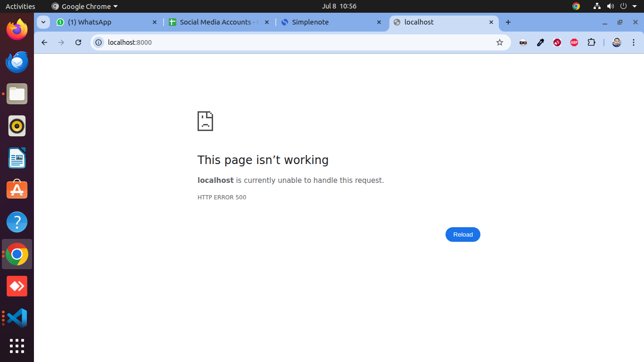This screenshot has height=362, width=644.
Task: Open the Chrome profile avatar
Action: 617,42
